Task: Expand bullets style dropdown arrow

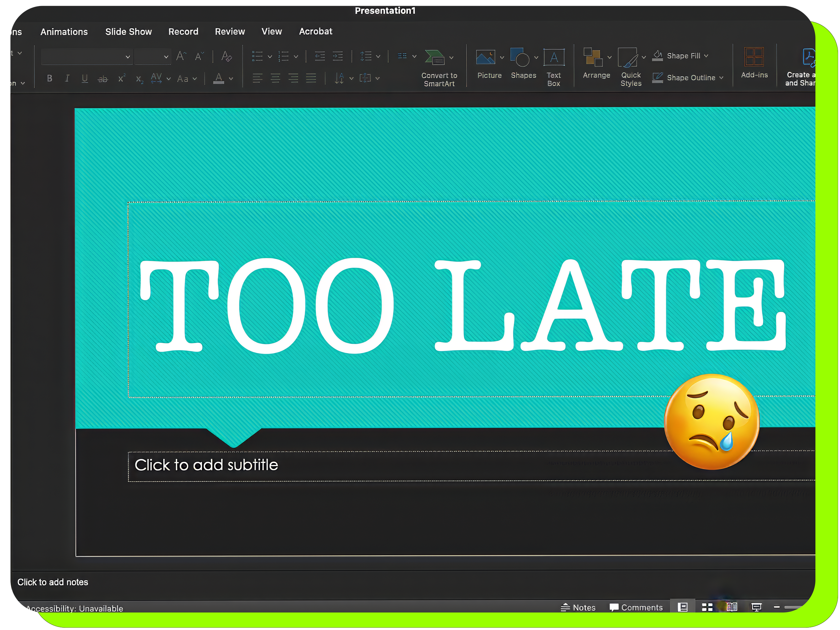Action: (x=269, y=57)
